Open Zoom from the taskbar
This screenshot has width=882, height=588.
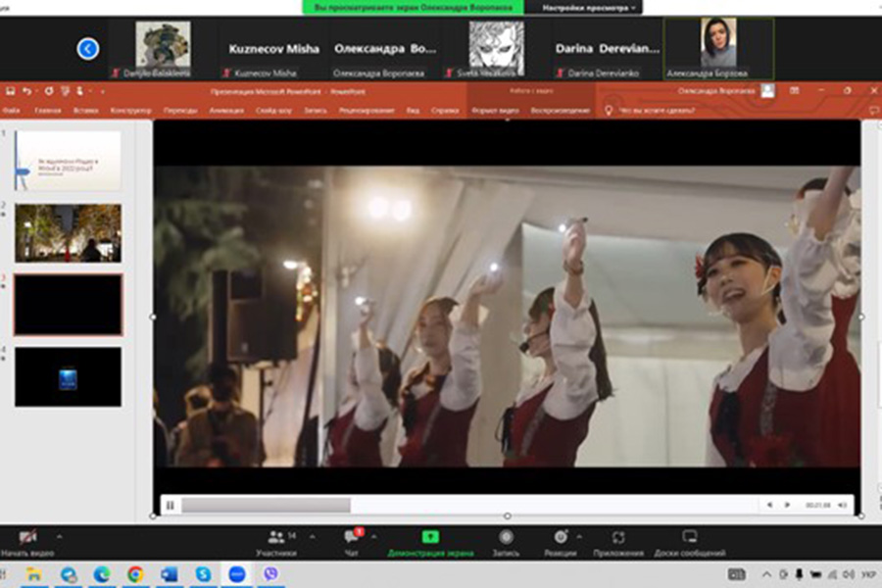[x=237, y=574]
